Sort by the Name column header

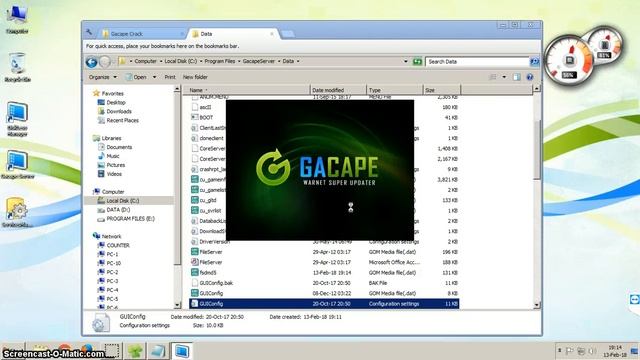247,90
